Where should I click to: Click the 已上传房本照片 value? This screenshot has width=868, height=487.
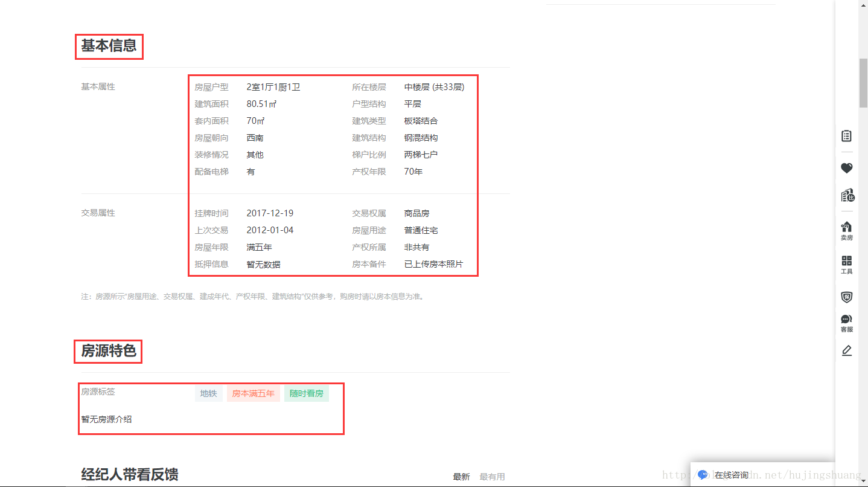(x=434, y=264)
